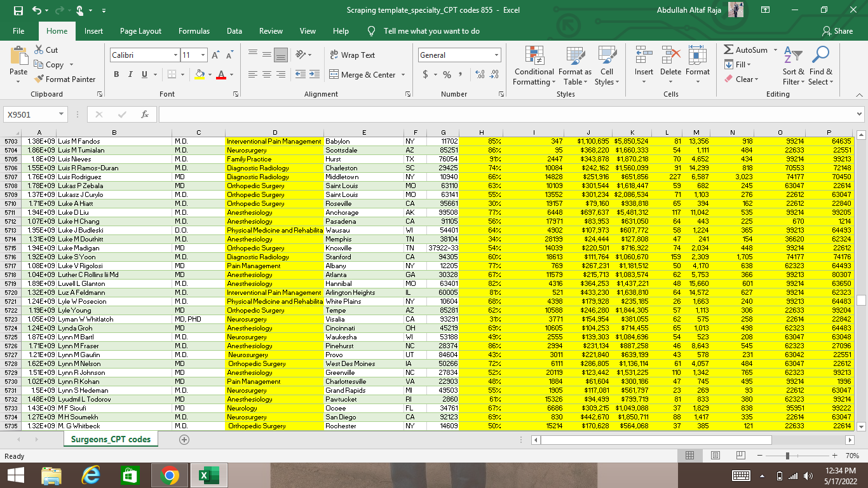The width and height of the screenshot is (868, 488).
Task: Toggle Increase Decimal on selection
Action: point(480,74)
